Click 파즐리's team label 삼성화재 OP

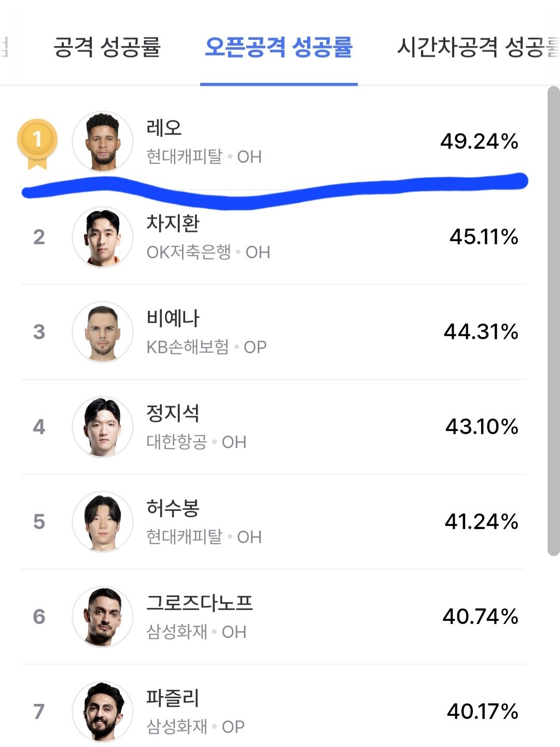point(195,727)
